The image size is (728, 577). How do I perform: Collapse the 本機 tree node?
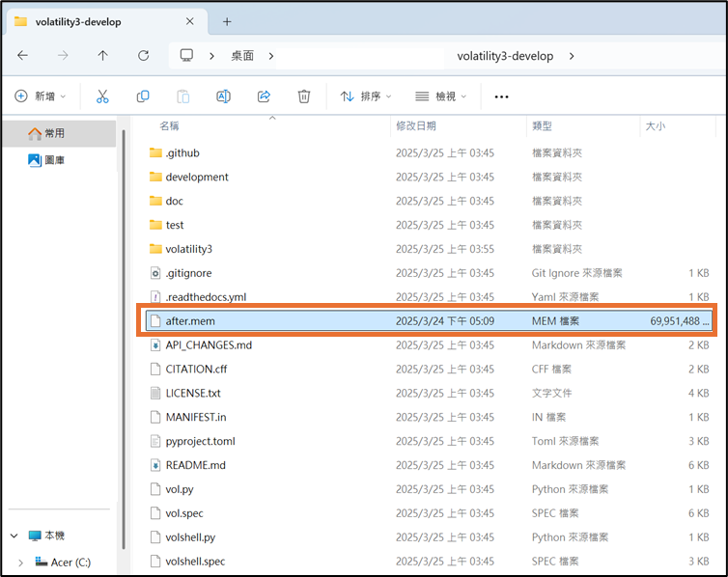(x=14, y=536)
